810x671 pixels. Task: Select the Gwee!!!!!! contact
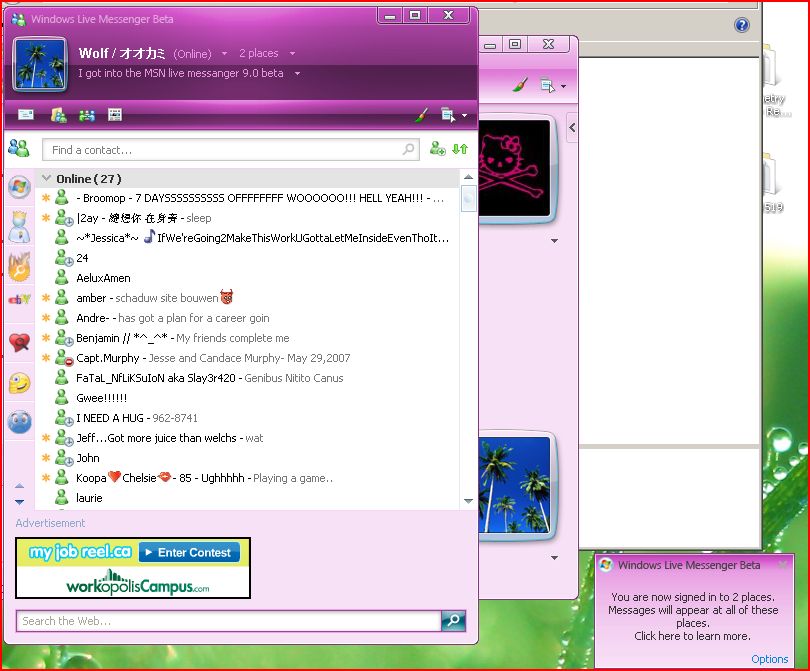(247, 398)
